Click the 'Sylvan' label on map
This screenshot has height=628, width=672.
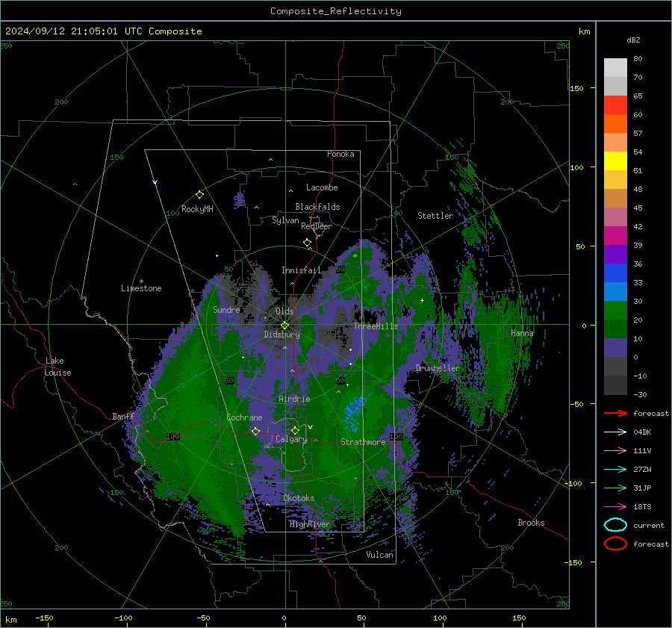point(285,220)
